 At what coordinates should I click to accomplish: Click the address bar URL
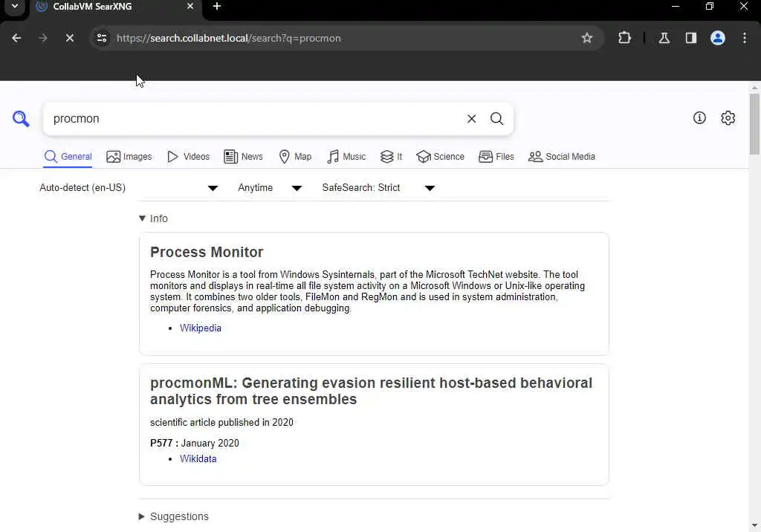229,38
